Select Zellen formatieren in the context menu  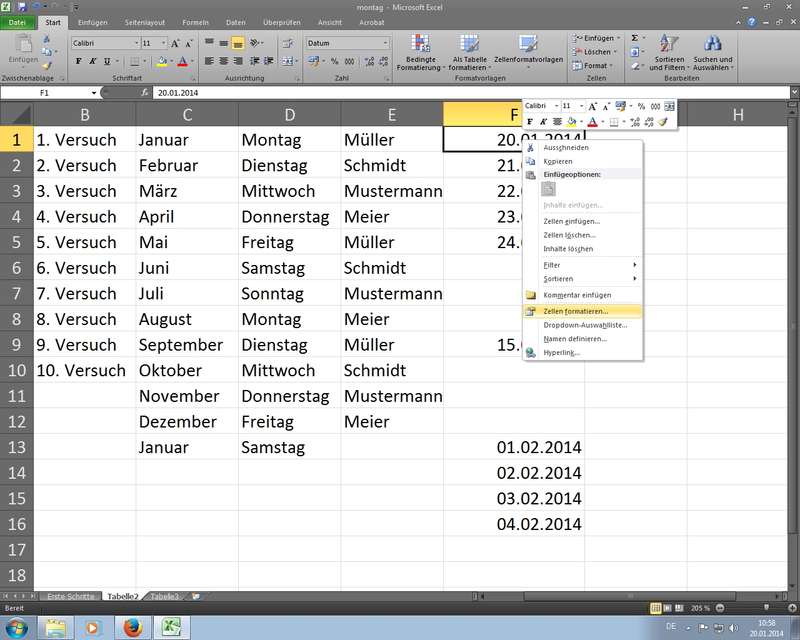click(x=582, y=311)
